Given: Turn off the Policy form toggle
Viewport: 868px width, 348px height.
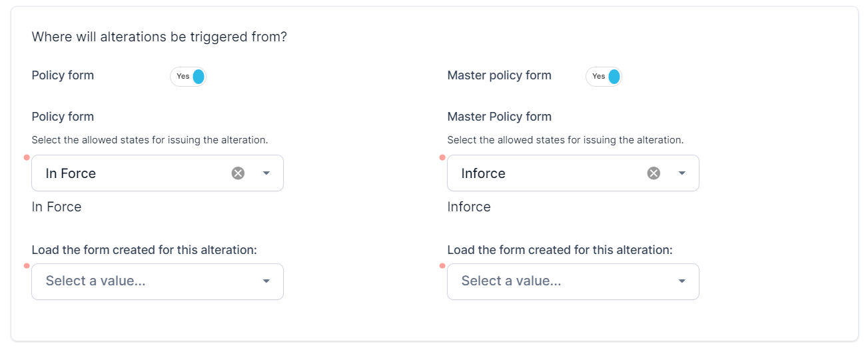Looking at the screenshot, I should click(x=189, y=77).
